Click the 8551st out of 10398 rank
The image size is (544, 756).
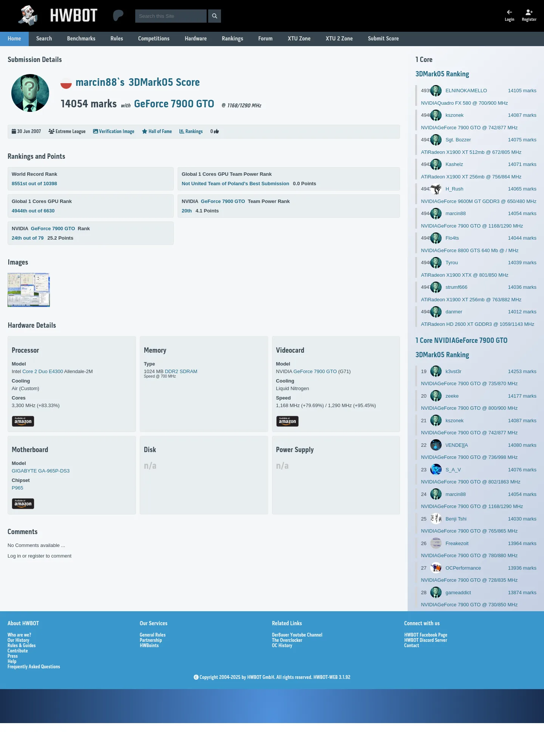point(34,184)
